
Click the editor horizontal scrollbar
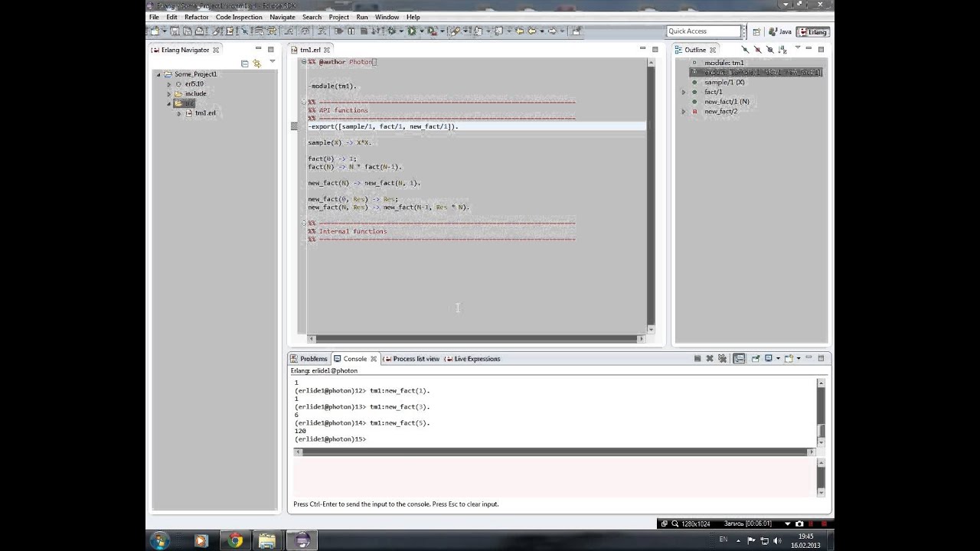click(x=475, y=338)
